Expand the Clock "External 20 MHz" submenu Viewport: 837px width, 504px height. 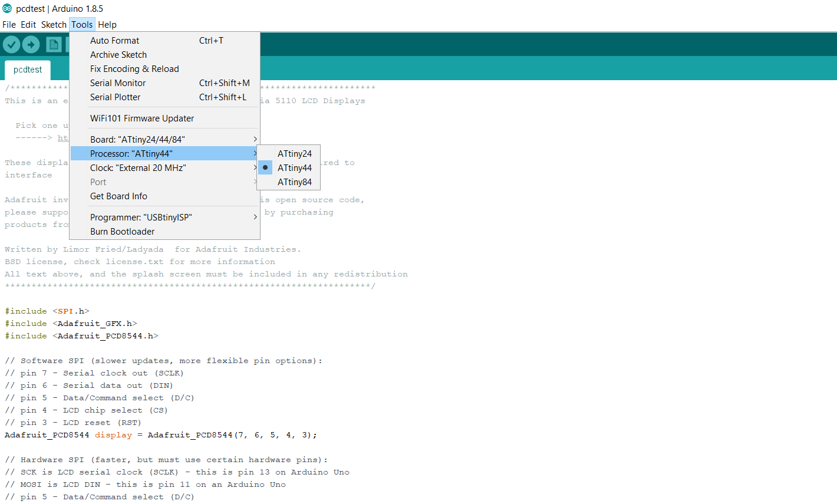tap(164, 168)
